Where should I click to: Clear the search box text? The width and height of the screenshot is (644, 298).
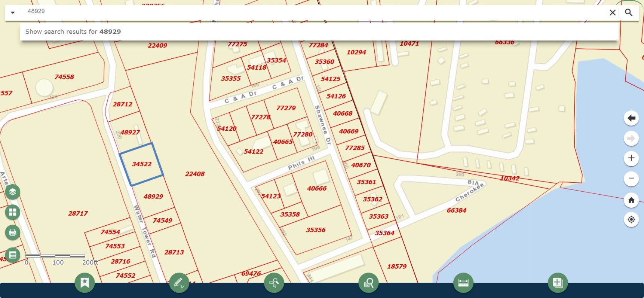pyautogui.click(x=613, y=13)
